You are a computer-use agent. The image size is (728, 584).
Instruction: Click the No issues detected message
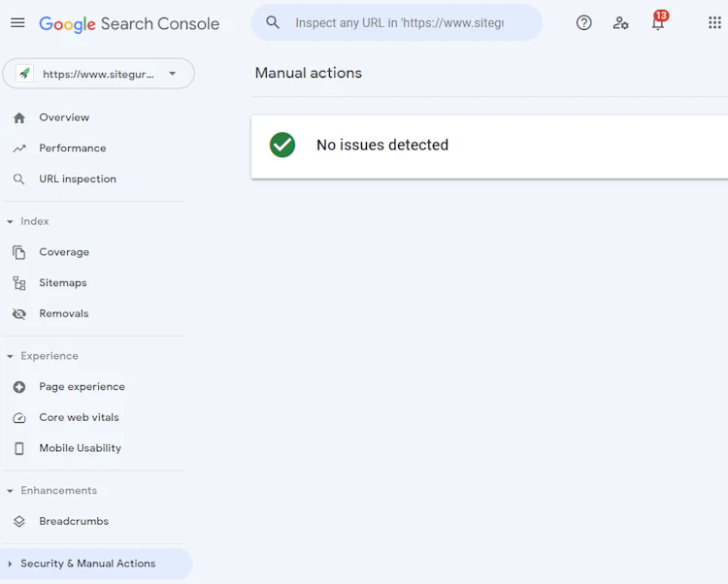tap(382, 145)
